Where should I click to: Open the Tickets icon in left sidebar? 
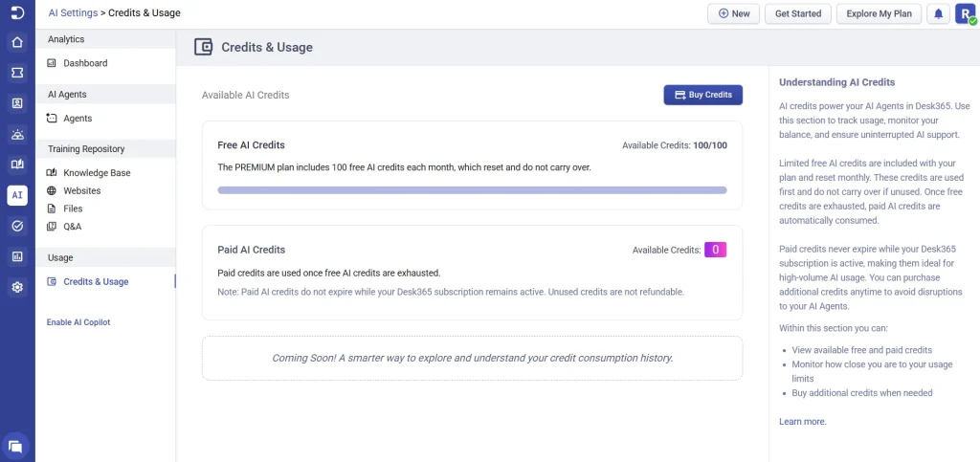17,73
